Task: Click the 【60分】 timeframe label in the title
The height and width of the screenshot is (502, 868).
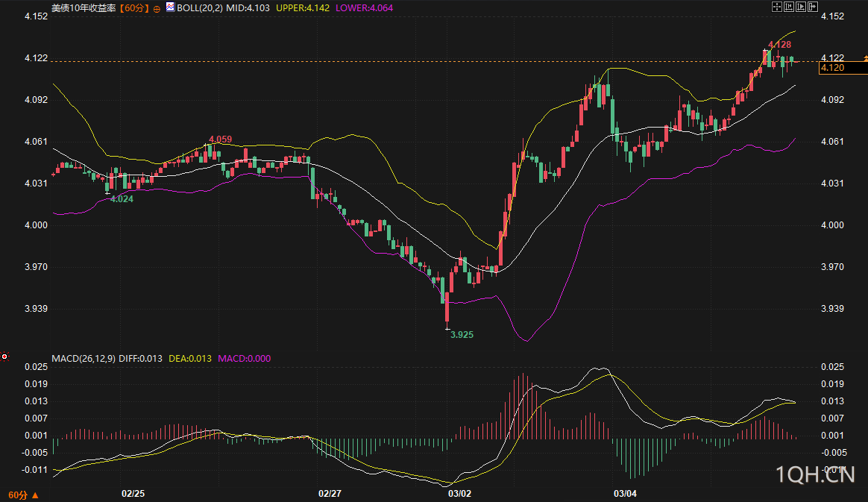Action: [135, 7]
